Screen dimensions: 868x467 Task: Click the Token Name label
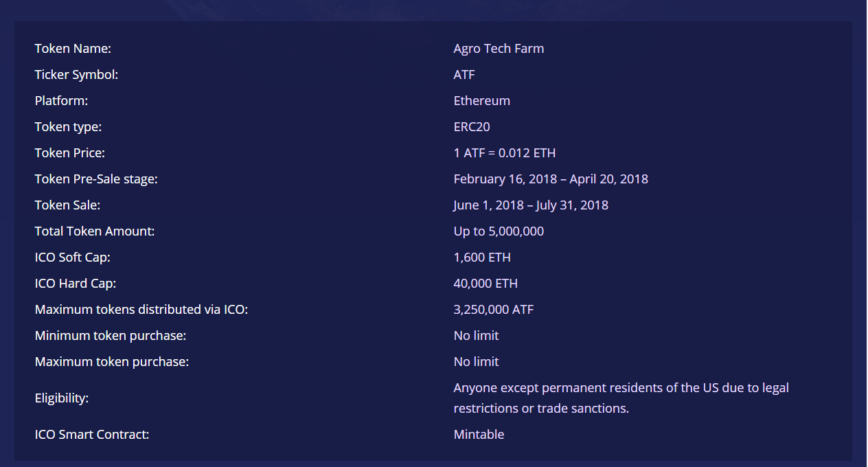click(73, 49)
